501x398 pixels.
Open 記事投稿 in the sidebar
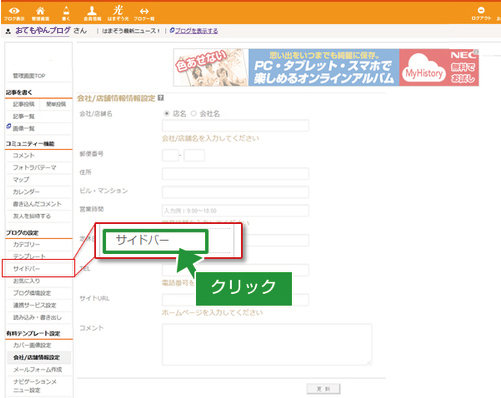coord(23,104)
